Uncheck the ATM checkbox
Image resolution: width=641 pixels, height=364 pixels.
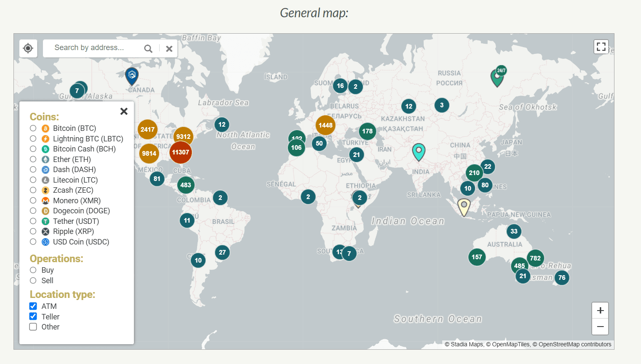[x=33, y=306]
